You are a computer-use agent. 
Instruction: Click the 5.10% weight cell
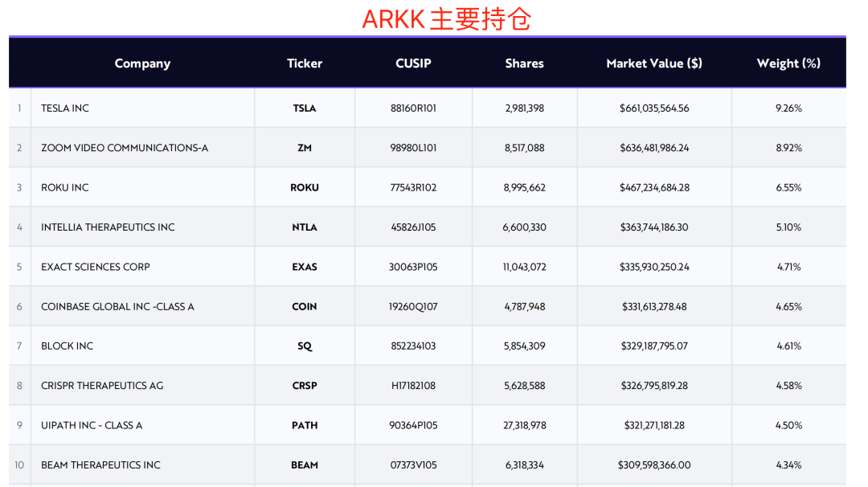[788, 227]
